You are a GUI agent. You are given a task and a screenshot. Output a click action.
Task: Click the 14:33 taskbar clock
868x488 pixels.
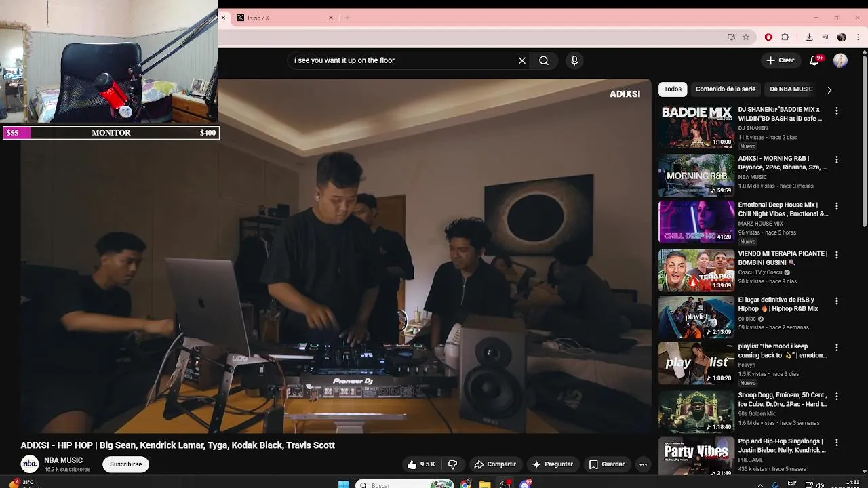pyautogui.click(x=852, y=483)
